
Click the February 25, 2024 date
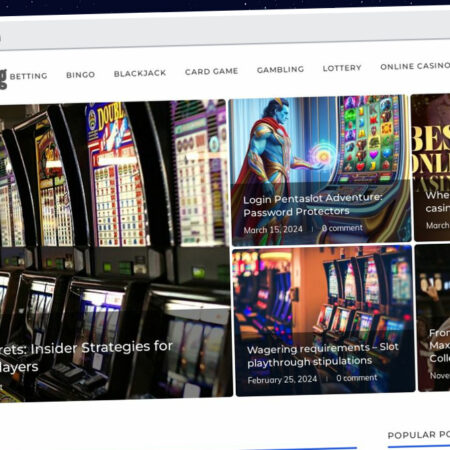(x=282, y=379)
